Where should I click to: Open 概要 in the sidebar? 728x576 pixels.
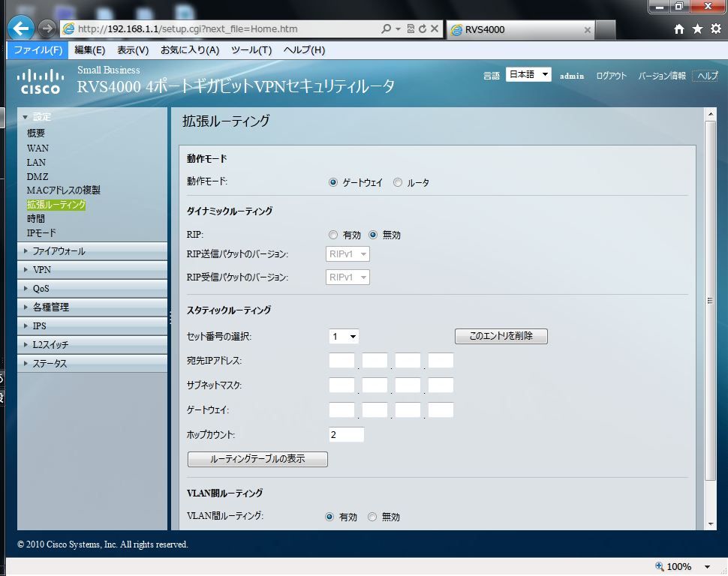[36, 133]
